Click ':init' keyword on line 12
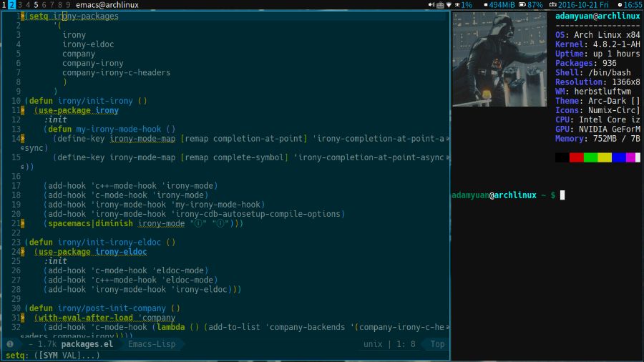 click(x=55, y=120)
